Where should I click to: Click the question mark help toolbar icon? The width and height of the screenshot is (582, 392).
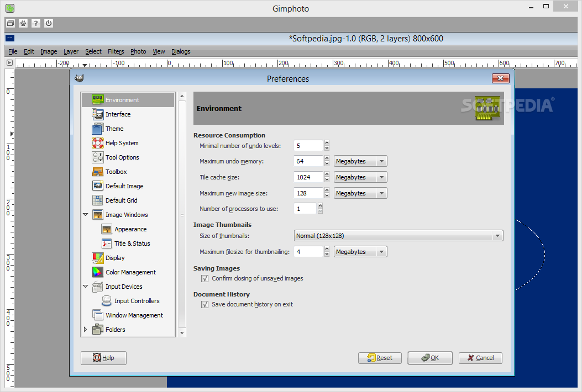click(x=35, y=23)
